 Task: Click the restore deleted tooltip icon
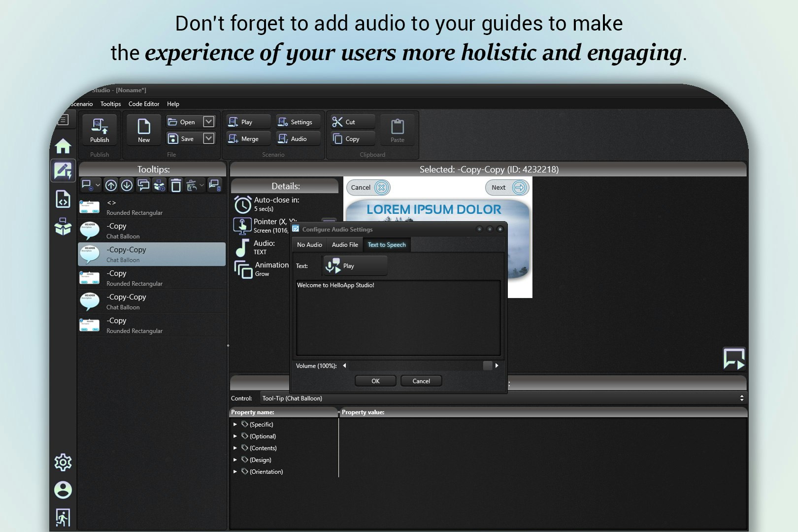click(x=192, y=185)
